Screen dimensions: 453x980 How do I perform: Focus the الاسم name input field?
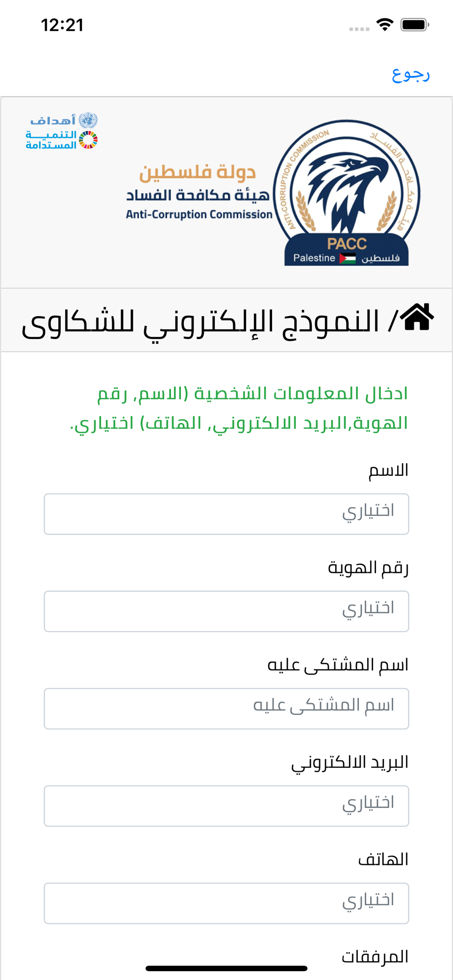[226, 514]
